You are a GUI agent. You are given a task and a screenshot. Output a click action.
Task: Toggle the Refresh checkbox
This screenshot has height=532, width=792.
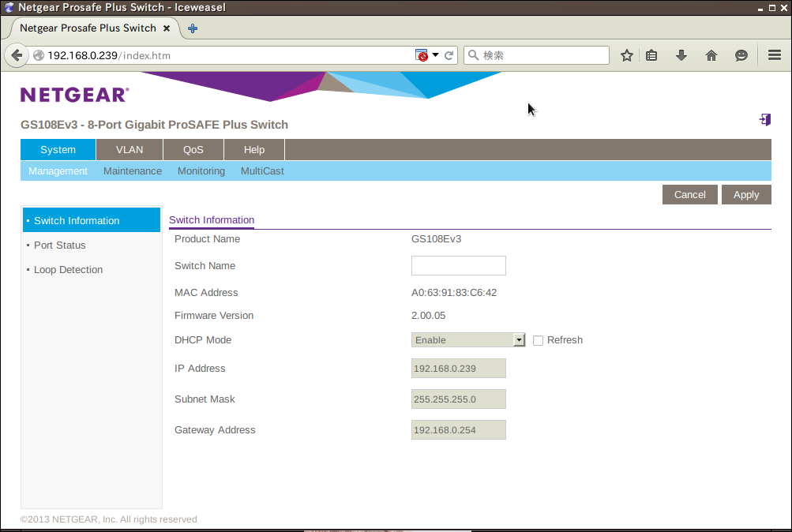[538, 341]
